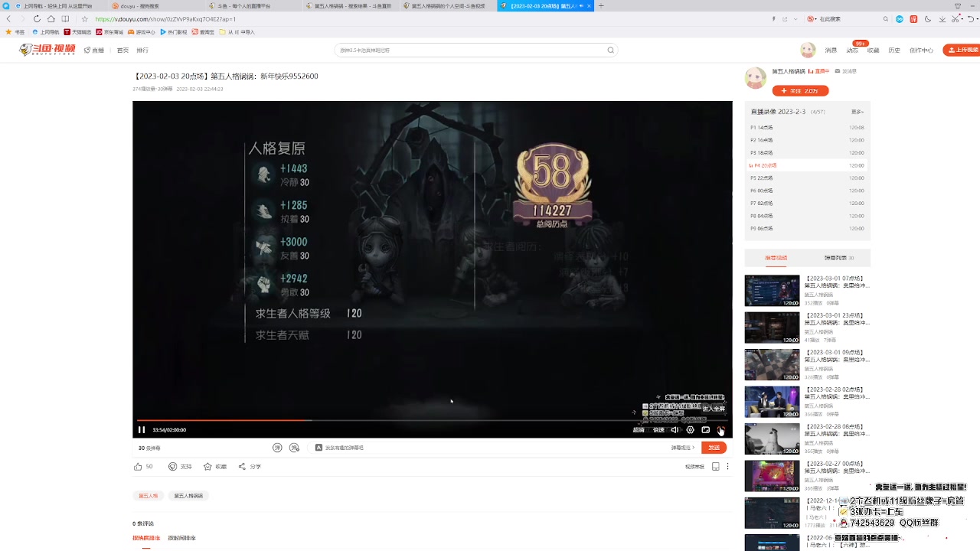Like the video with the thumbs-up icon
The image size is (980, 551).
pyautogui.click(x=138, y=466)
